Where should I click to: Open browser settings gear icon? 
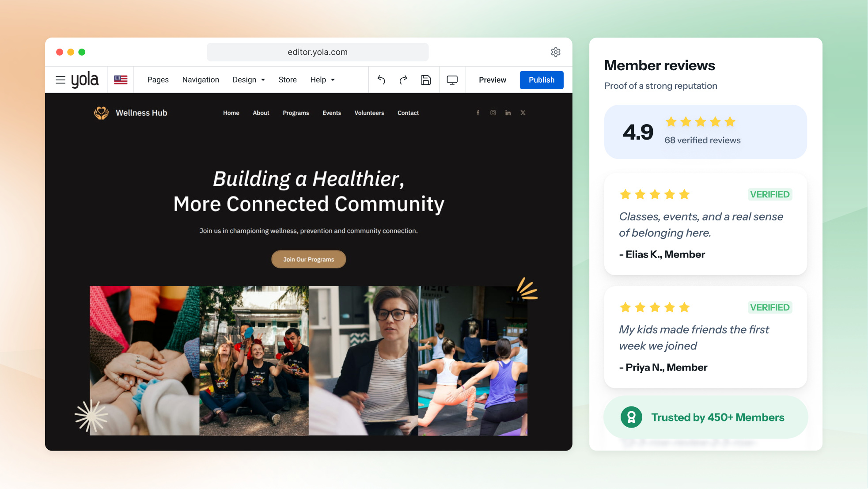[x=556, y=52]
